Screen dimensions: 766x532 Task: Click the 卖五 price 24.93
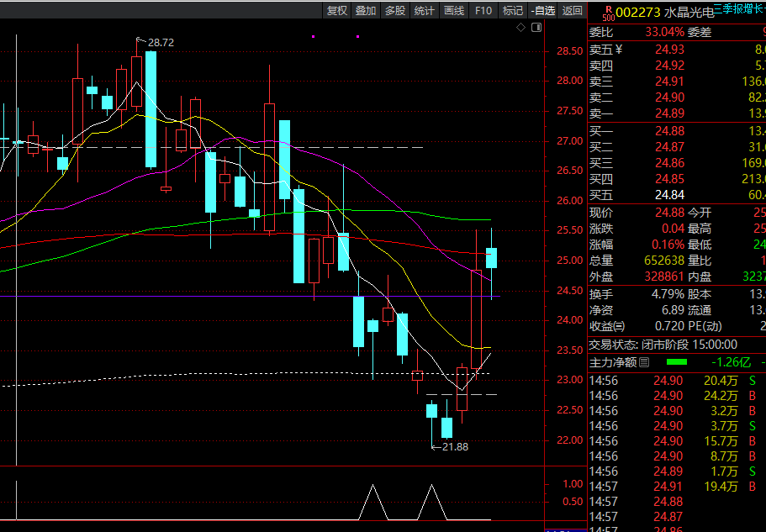[670, 50]
